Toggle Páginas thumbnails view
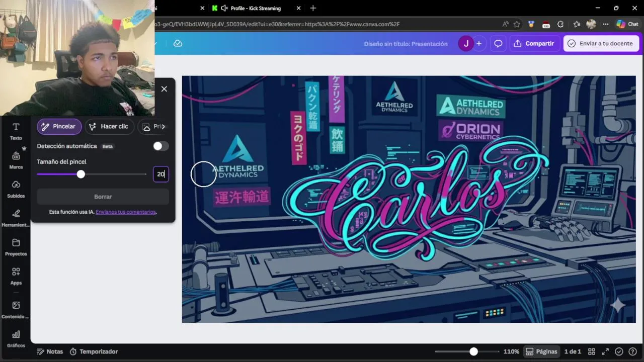The height and width of the screenshot is (362, 644). coord(541,351)
